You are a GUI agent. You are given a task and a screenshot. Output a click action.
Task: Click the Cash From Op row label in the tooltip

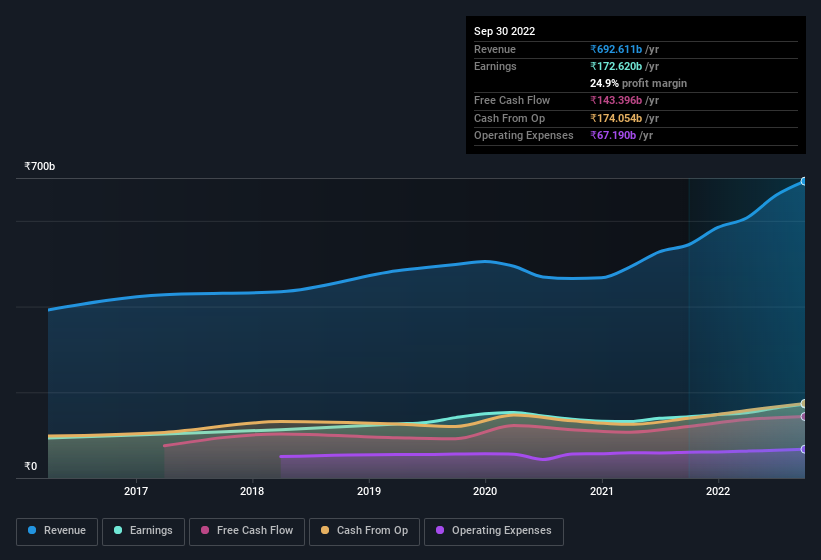point(509,118)
